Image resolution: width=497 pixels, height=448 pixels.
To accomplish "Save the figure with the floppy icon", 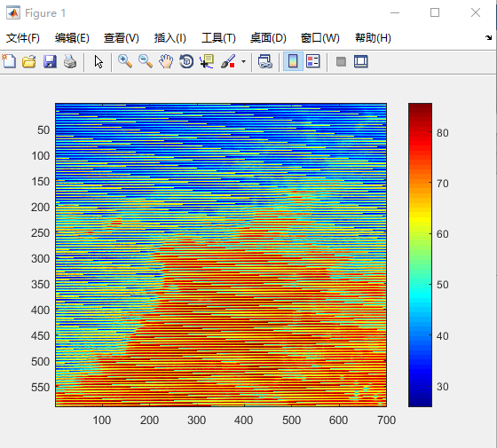I will (50, 61).
